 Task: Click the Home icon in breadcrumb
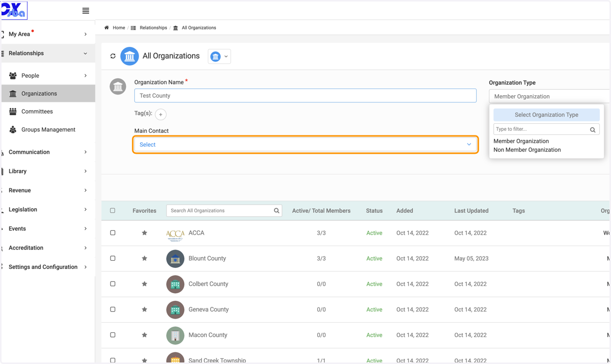(x=106, y=27)
